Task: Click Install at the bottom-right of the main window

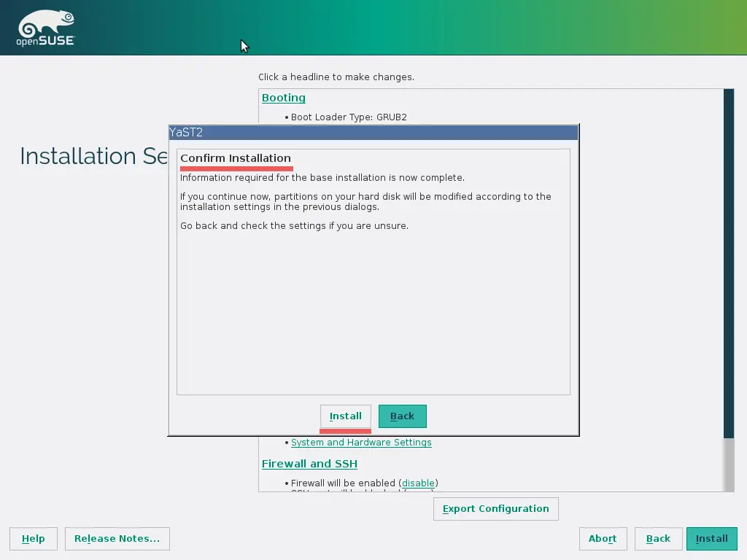Action: 712,539
